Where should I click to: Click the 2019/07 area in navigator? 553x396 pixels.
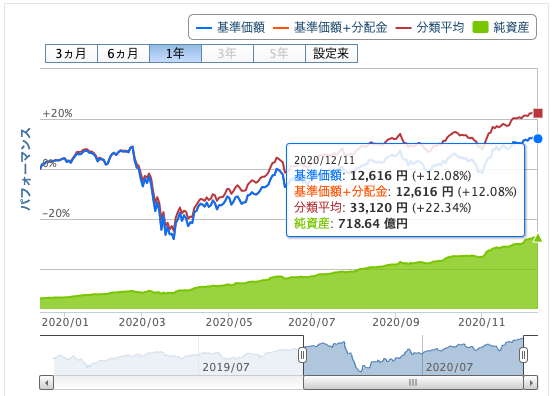tap(226, 367)
